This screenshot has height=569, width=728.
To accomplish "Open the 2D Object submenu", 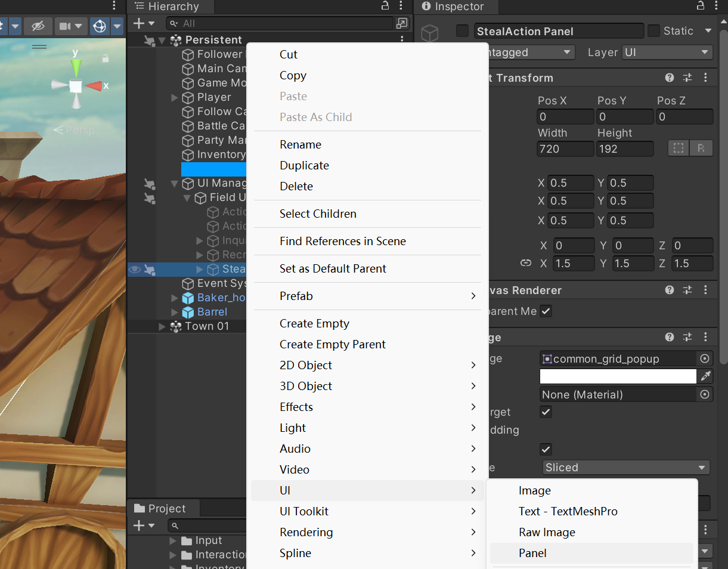I will (x=367, y=365).
